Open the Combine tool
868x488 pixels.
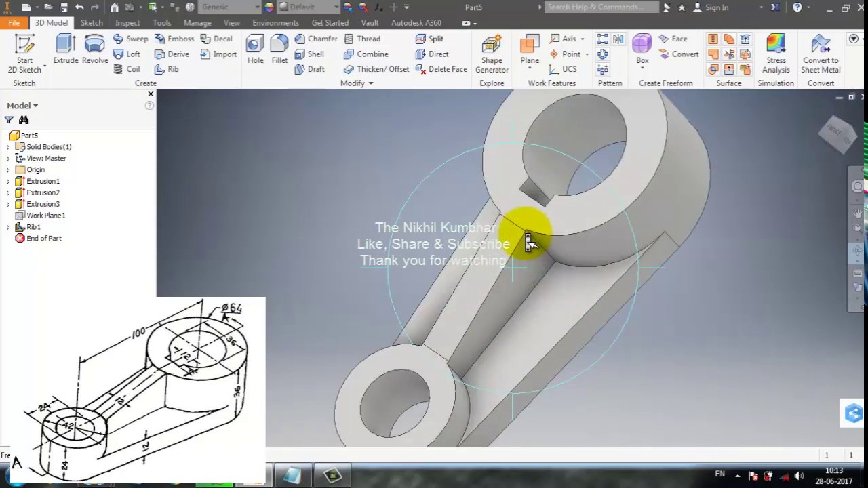[366, 54]
